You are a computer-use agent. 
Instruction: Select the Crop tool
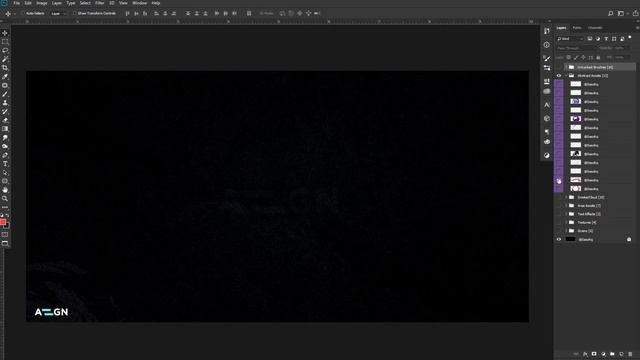[x=5, y=68]
